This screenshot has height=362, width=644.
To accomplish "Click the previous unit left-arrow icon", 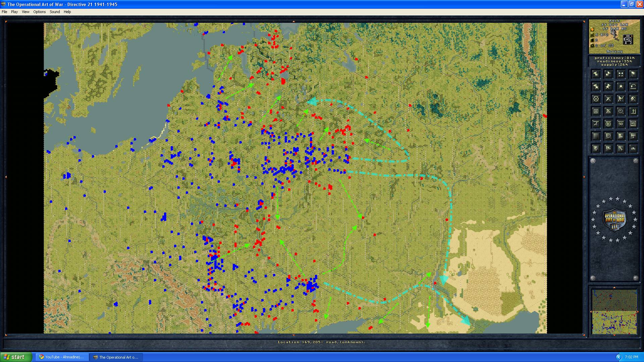I will [x=596, y=74].
